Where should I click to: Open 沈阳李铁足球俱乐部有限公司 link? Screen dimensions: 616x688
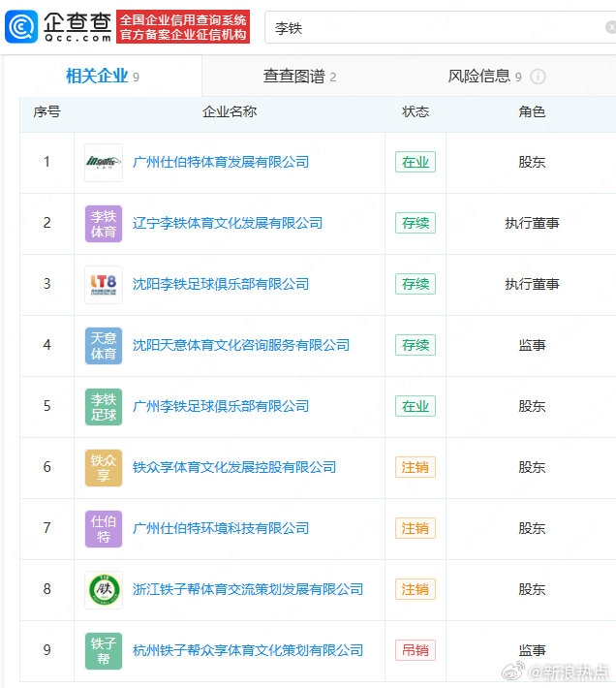221,284
